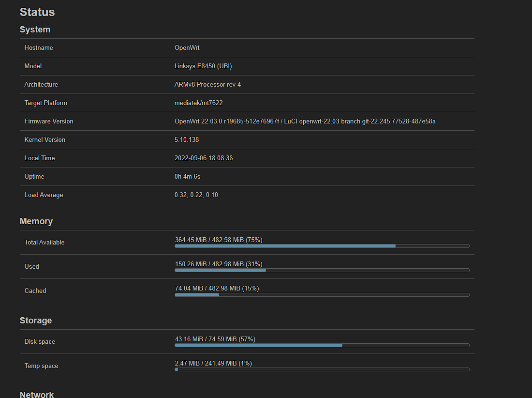Image resolution: width=532 pixels, height=398 pixels.
Task: Click the Total Available memory progress bar
Action: [322, 246]
